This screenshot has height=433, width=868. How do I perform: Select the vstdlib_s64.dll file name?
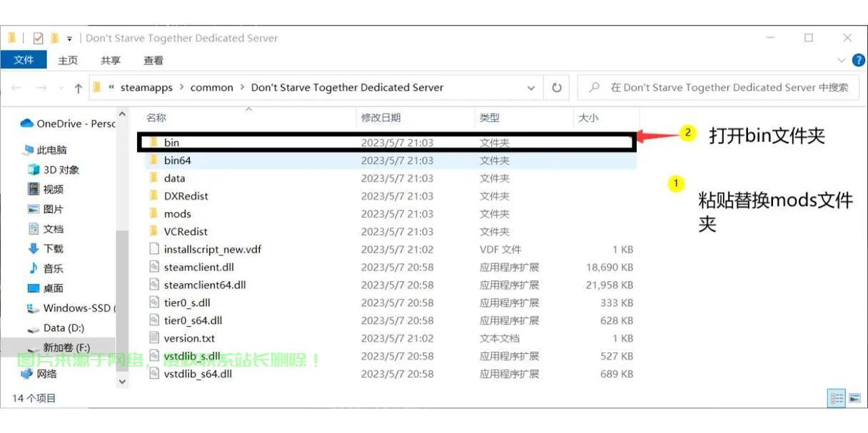click(198, 374)
